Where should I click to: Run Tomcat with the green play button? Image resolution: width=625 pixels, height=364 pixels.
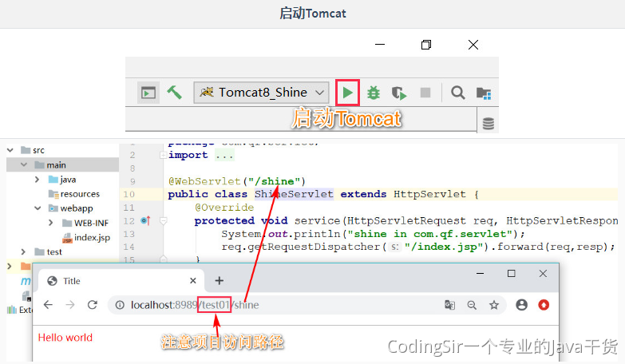tap(347, 93)
